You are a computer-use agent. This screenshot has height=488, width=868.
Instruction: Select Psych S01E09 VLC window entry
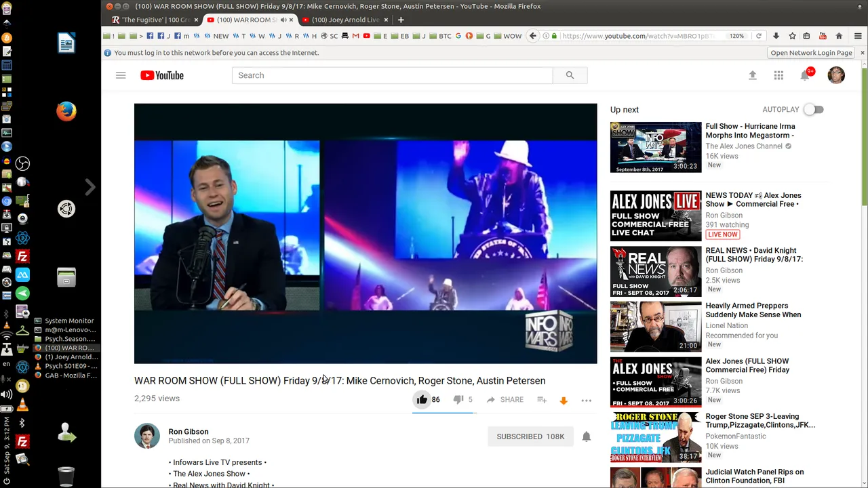click(x=66, y=366)
